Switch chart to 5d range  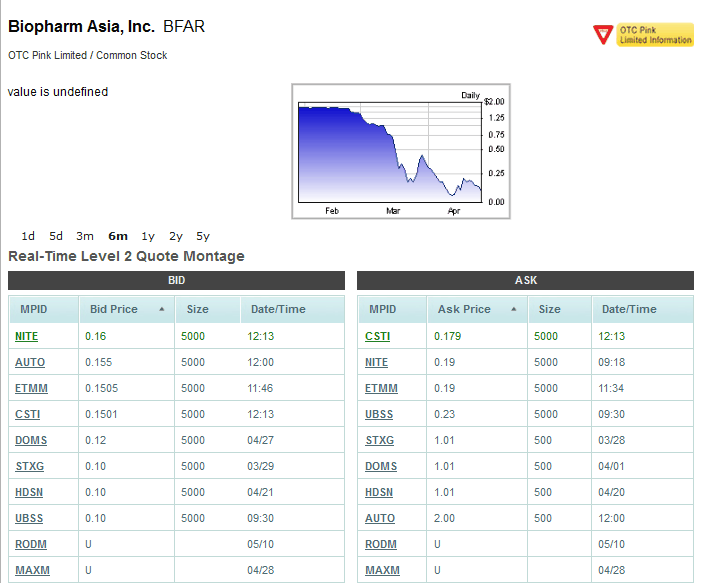56,236
